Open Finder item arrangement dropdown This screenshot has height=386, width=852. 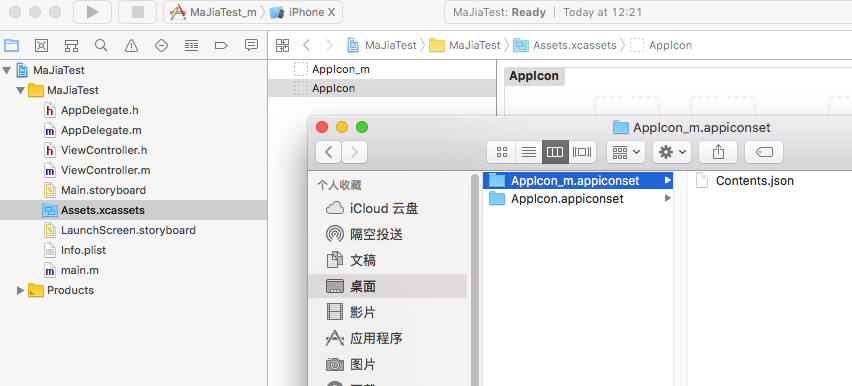pyautogui.click(x=626, y=152)
